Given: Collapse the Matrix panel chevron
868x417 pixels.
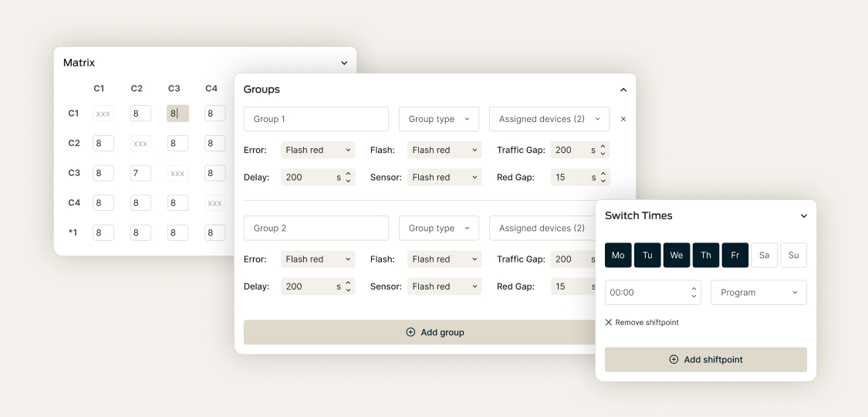Looking at the screenshot, I should coord(344,63).
